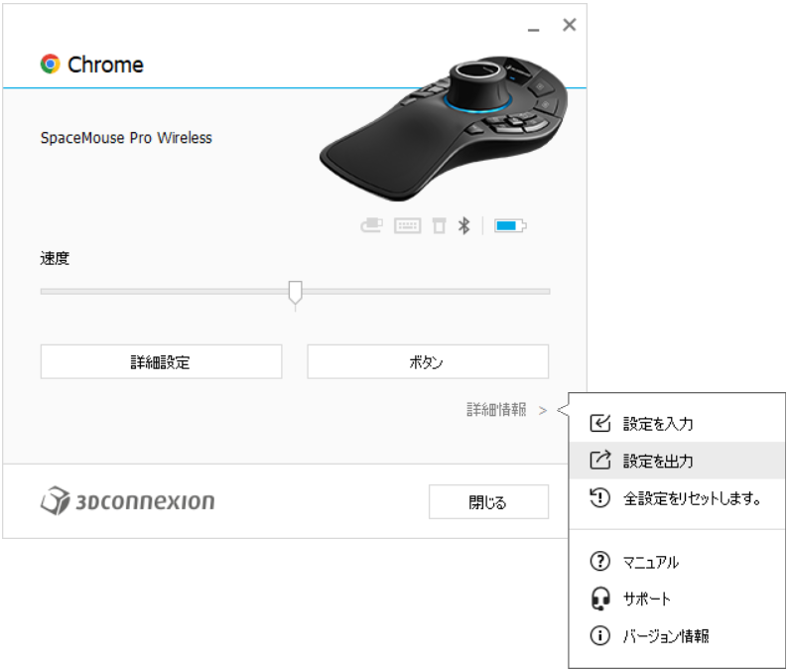Click the export settings icon beside 設定を出力
The height and width of the screenshot is (672, 791).
600,461
